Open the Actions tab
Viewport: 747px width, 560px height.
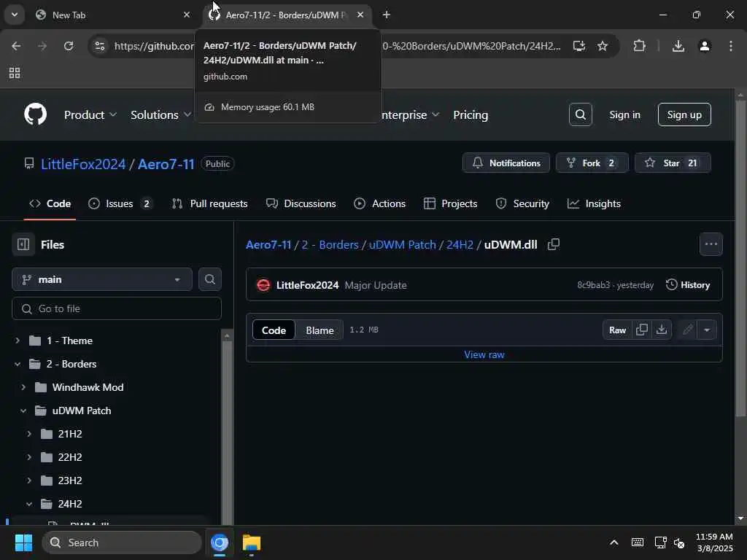379,203
